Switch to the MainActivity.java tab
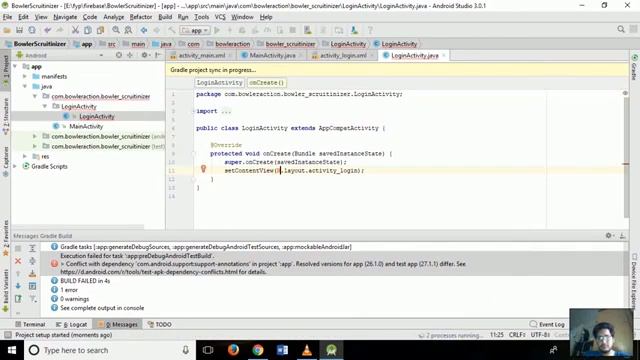Viewport: 640px width, 360px height. [x=272, y=56]
